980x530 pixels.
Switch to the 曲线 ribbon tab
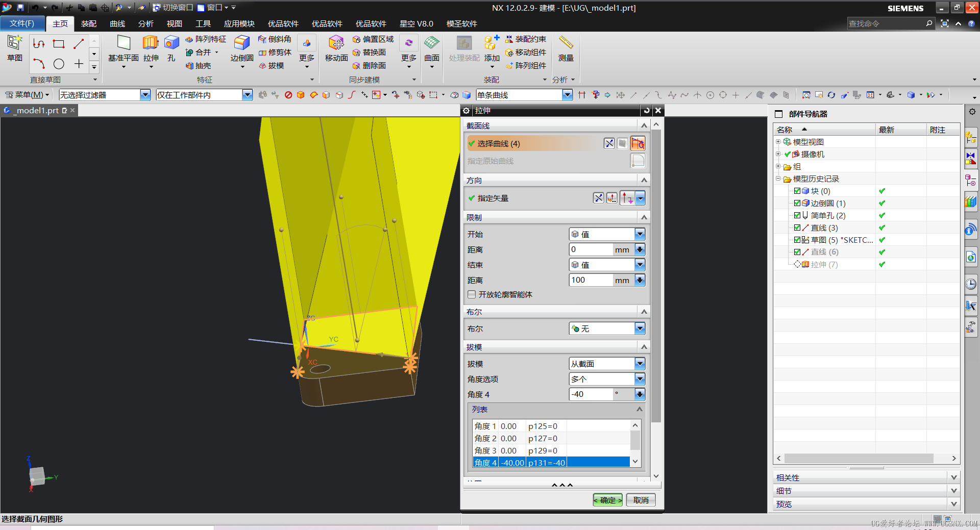tap(117, 23)
